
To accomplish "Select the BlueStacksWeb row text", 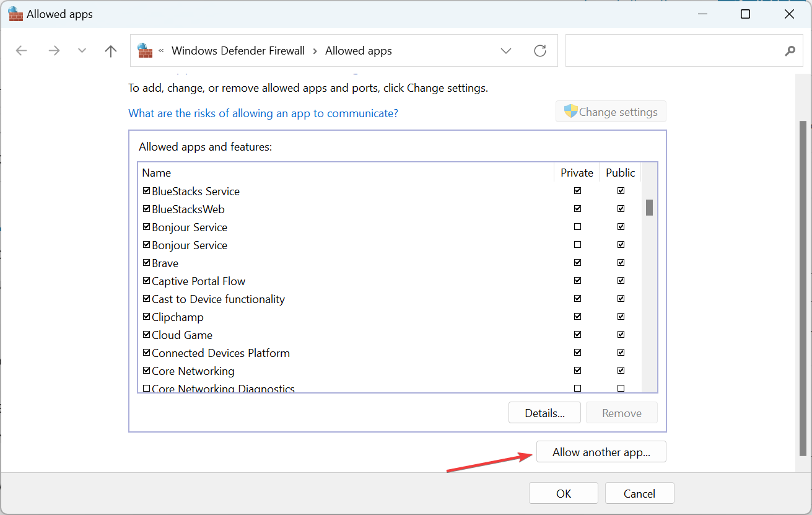I will click(x=188, y=209).
